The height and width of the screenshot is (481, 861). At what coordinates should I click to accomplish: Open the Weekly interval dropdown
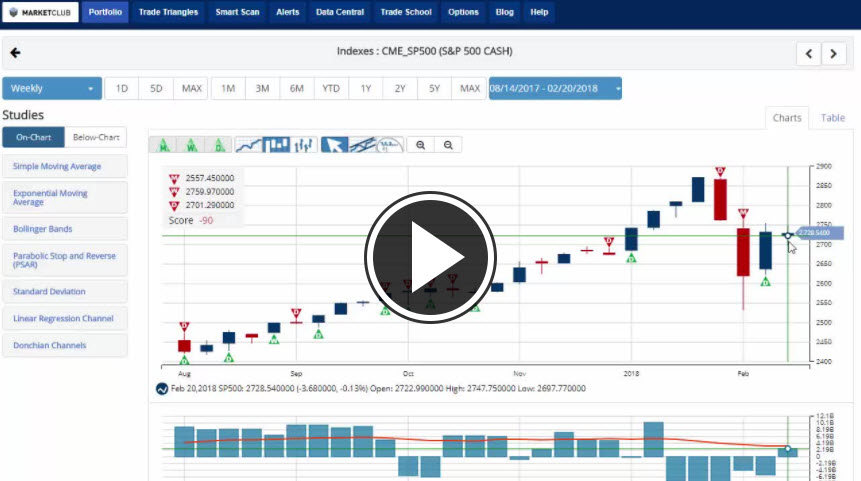point(52,88)
